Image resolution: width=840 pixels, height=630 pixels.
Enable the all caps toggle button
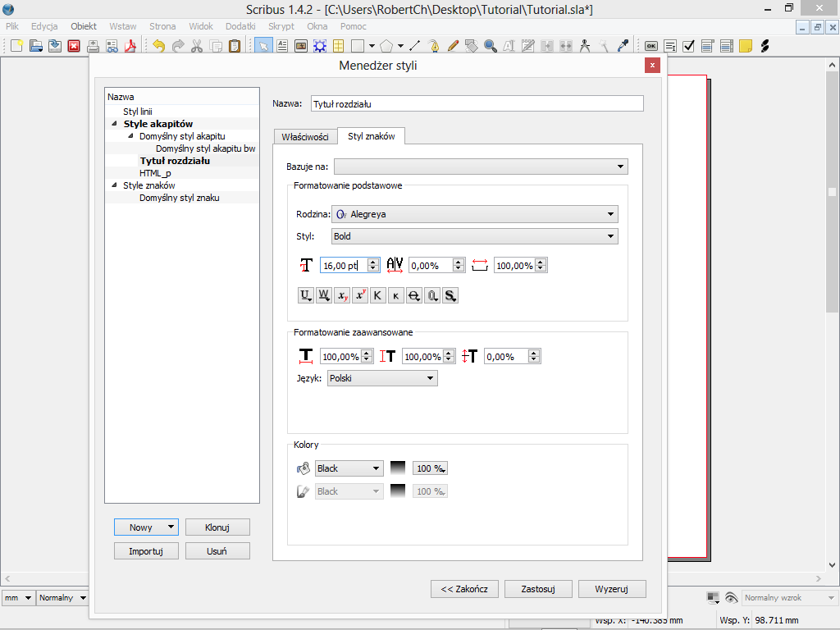(378, 295)
